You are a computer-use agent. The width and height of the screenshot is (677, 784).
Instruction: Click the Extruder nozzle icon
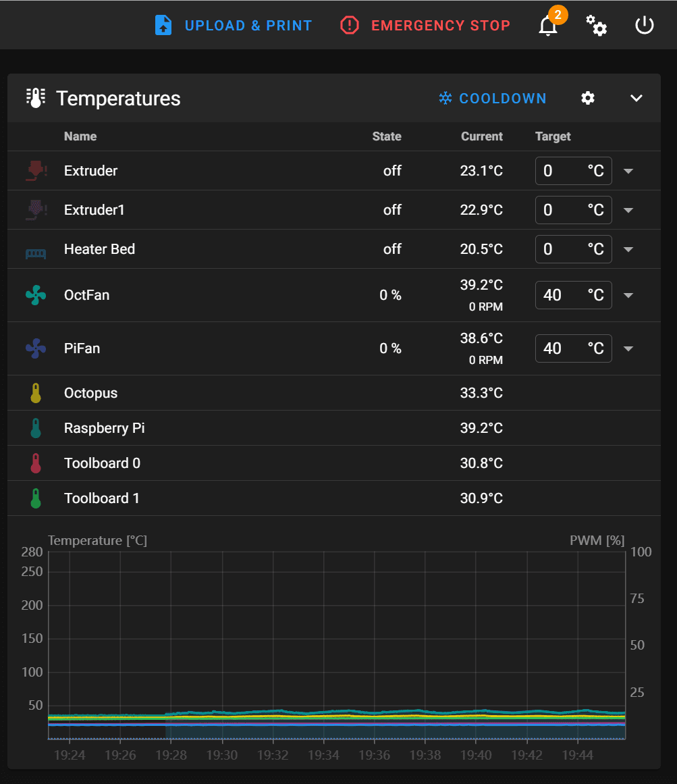point(36,170)
